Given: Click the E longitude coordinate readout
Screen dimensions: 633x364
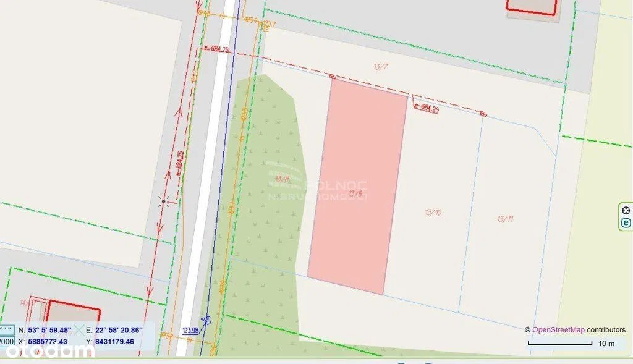Looking at the screenshot, I should click(119, 330).
